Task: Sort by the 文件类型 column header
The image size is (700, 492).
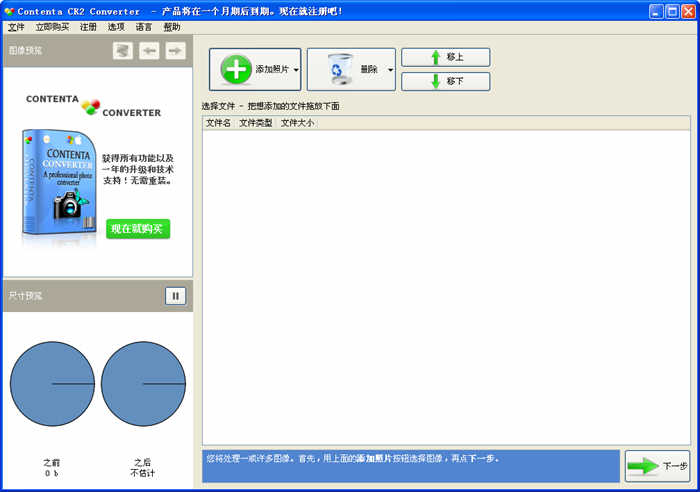Action: coord(255,123)
